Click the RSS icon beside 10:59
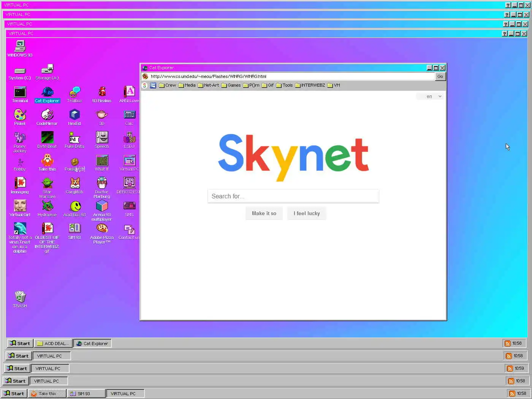The width and height of the screenshot is (532, 399). [510, 369]
